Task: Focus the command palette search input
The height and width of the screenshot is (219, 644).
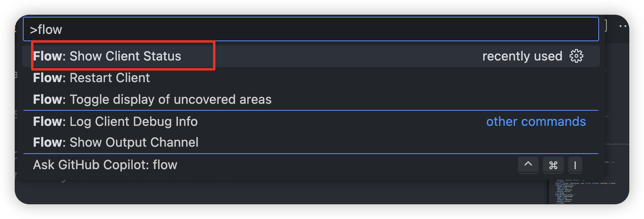Action: coord(310,29)
